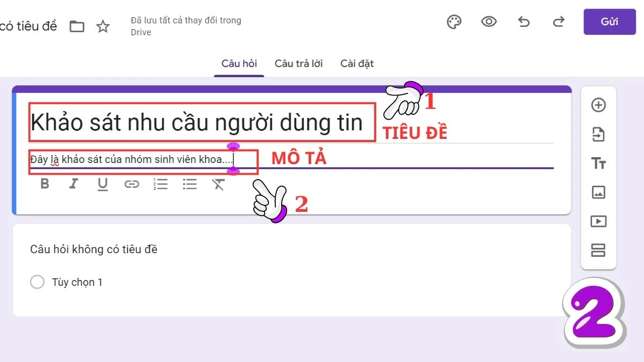The width and height of the screenshot is (644, 362).
Task: Open the Cài đặt tab
Action: point(356,63)
